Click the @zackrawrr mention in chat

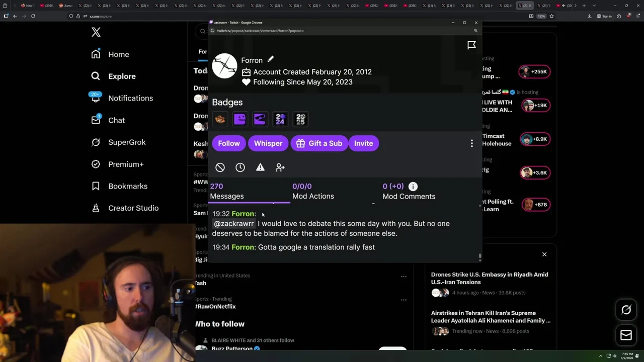[234, 224]
